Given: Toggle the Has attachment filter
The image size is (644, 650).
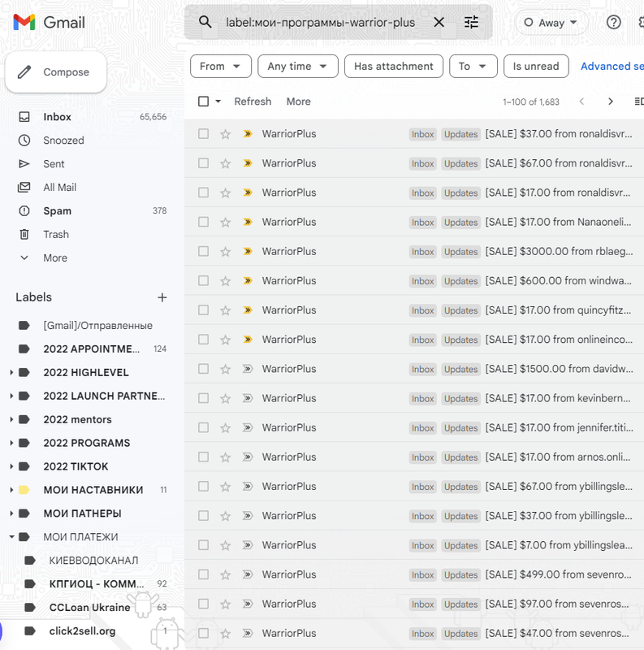Looking at the screenshot, I should pos(393,67).
